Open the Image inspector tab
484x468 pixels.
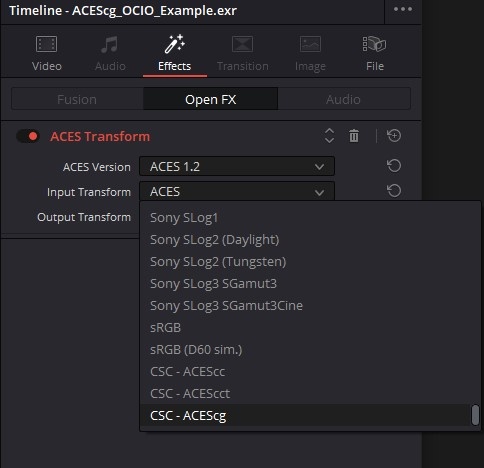(x=310, y=53)
